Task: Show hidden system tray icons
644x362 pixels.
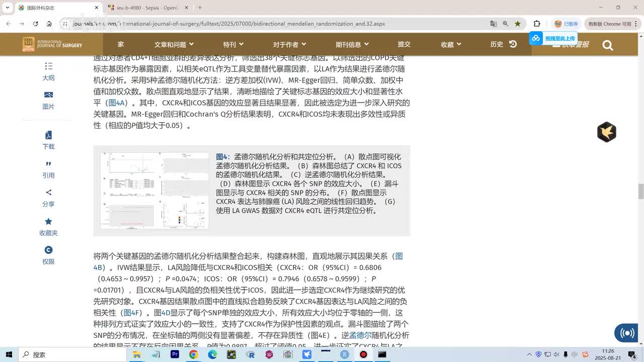Action: click(x=529, y=354)
